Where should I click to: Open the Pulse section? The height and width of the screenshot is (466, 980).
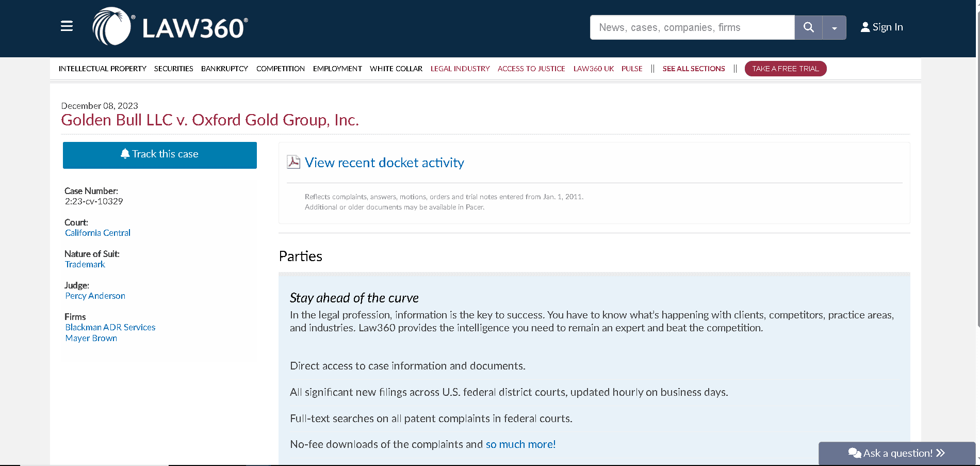click(632, 69)
